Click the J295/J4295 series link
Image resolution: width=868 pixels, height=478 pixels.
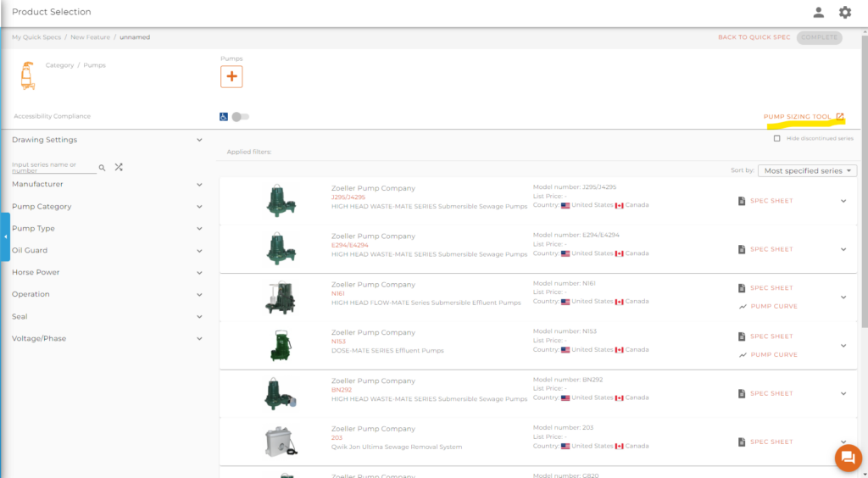pos(348,197)
